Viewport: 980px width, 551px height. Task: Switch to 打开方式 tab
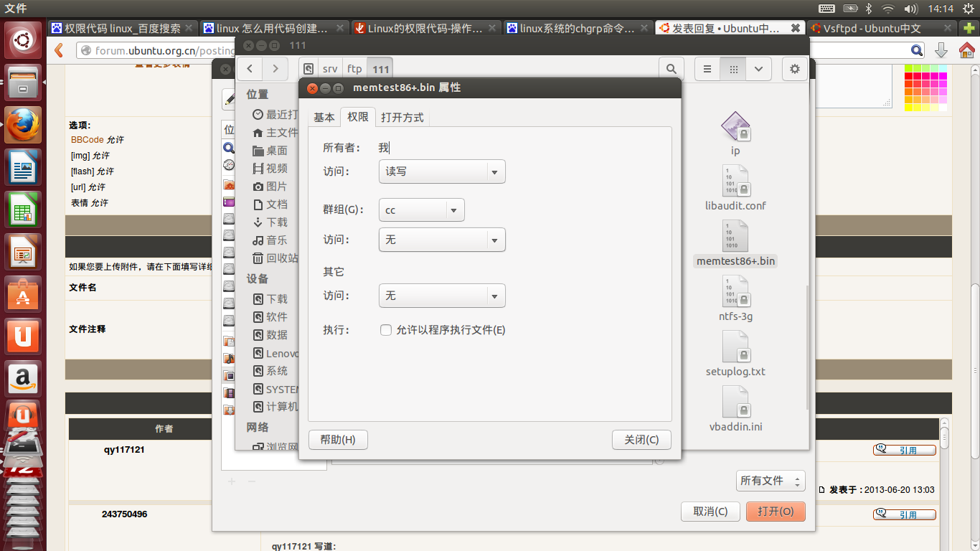click(402, 118)
